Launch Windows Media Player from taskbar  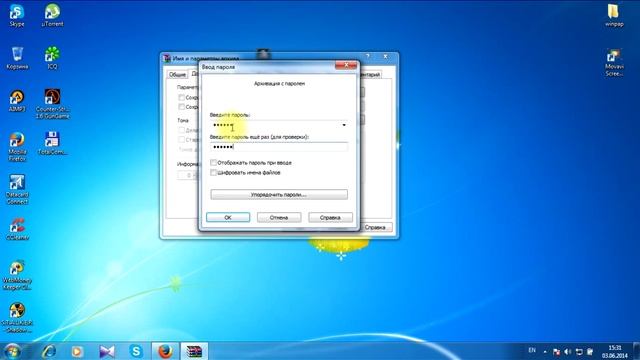coord(77,351)
